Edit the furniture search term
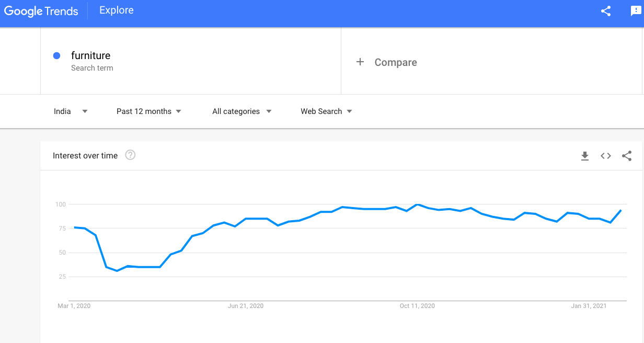 (x=91, y=55)
